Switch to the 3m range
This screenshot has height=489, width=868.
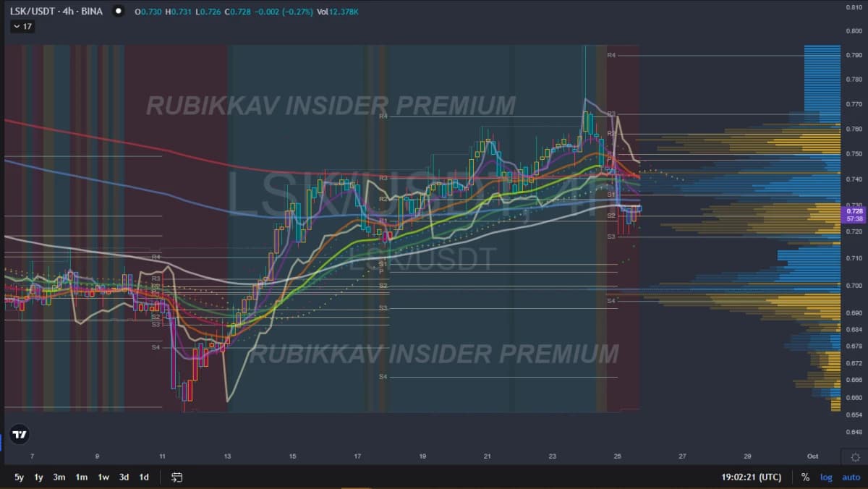(59, 477)
